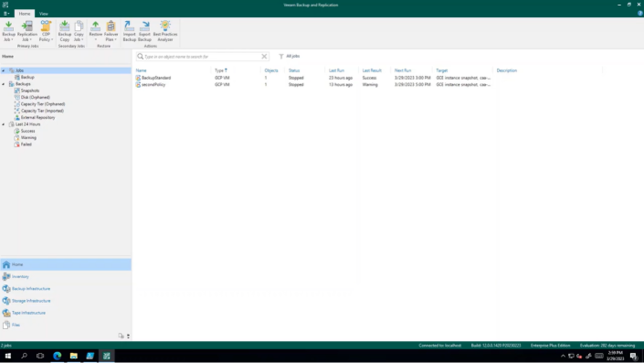Collapse the Jobs tree node
Image resolution: width=644 pixels, height=363 pixels.
pyautogui.click(x=4, y=70)
